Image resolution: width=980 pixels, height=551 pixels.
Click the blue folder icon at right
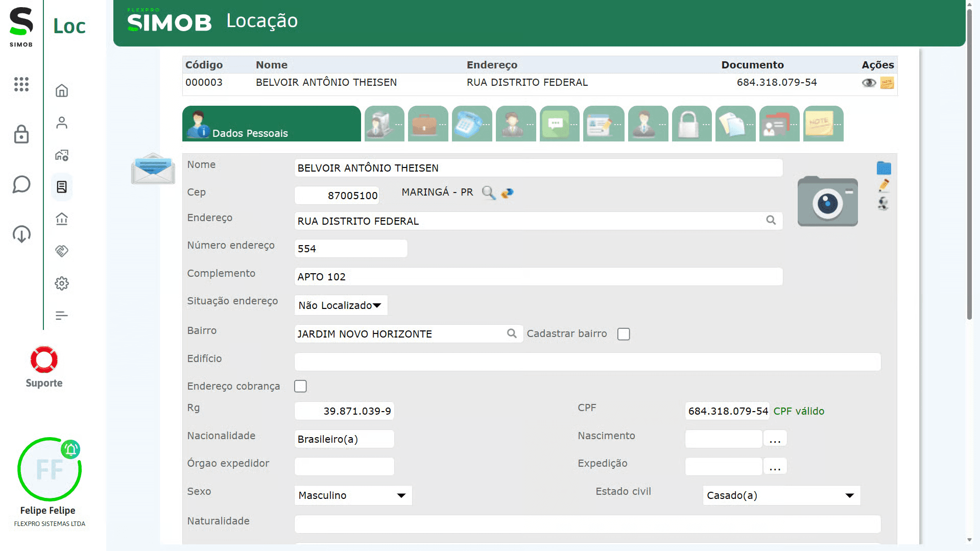883,168
